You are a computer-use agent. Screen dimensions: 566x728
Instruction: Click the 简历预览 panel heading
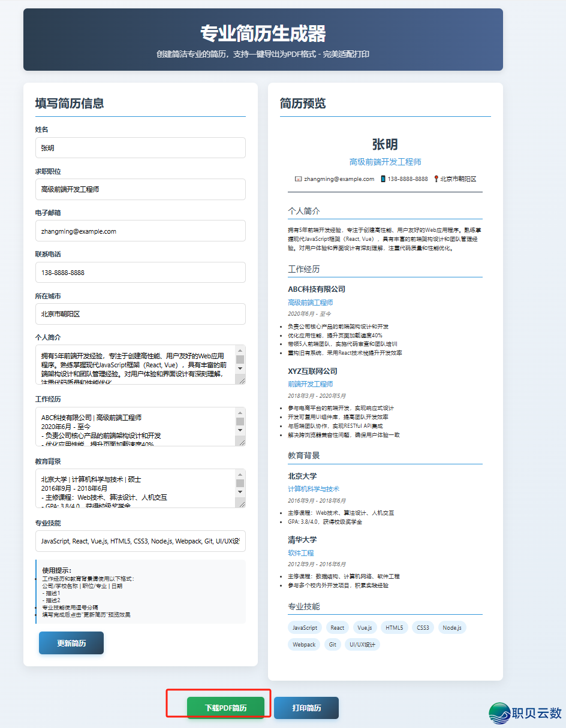pos(303,103)
